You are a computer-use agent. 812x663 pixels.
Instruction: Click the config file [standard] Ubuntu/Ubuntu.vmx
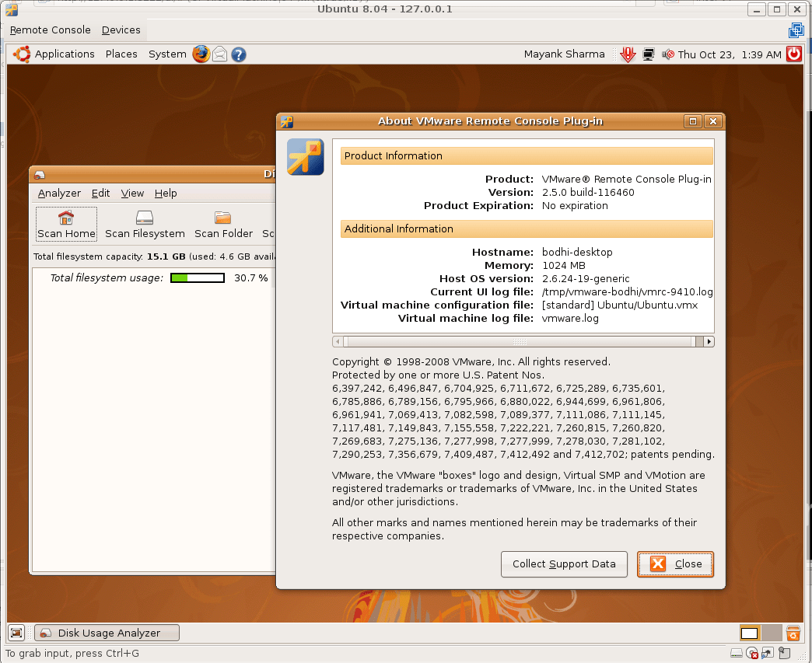[x=620, y=305]
